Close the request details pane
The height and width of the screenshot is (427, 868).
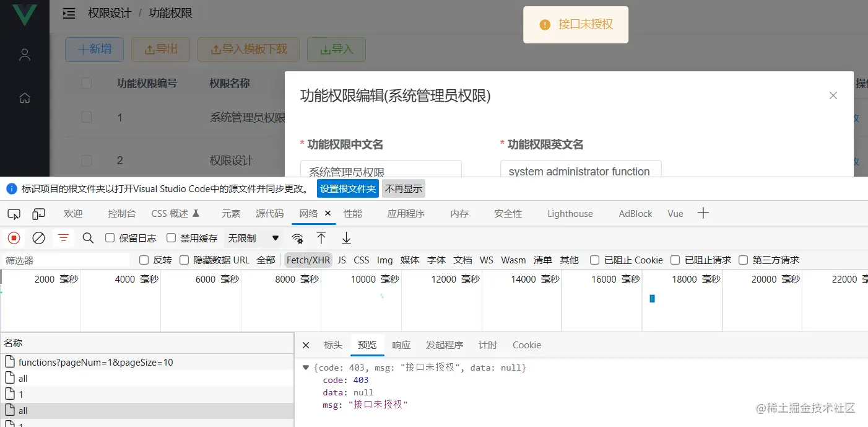306,345
